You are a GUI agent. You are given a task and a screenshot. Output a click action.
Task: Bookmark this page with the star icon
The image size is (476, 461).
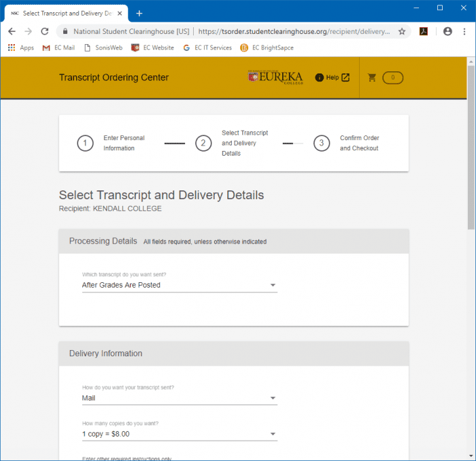[402, 31]
